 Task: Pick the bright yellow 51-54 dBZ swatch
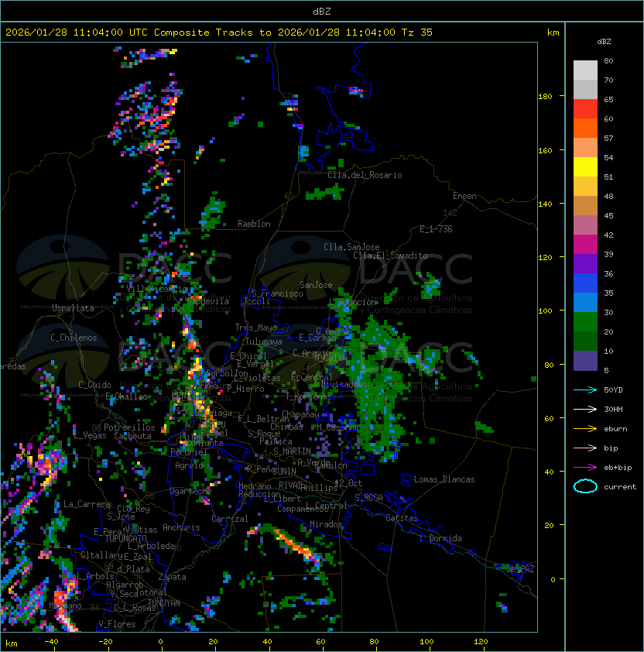click(585, 166)
